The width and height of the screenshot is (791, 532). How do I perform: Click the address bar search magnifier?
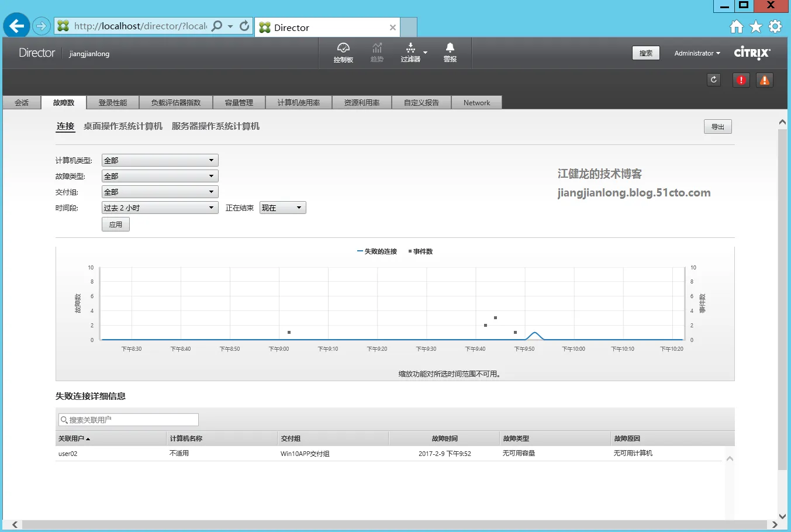pyautogui.click(x=217, y=26)
